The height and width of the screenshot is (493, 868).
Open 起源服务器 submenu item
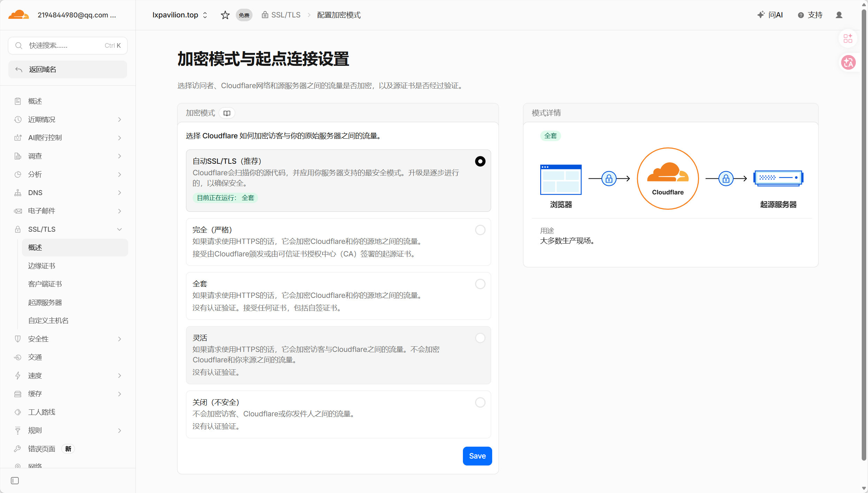(x=75, y=302)
